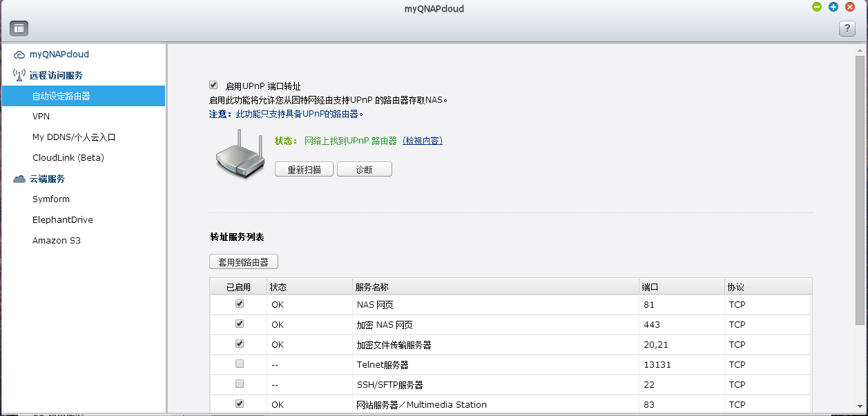Screen dimensions: 868x416
Task: Sort by 服务名称 column header
Action: (495, 287)
